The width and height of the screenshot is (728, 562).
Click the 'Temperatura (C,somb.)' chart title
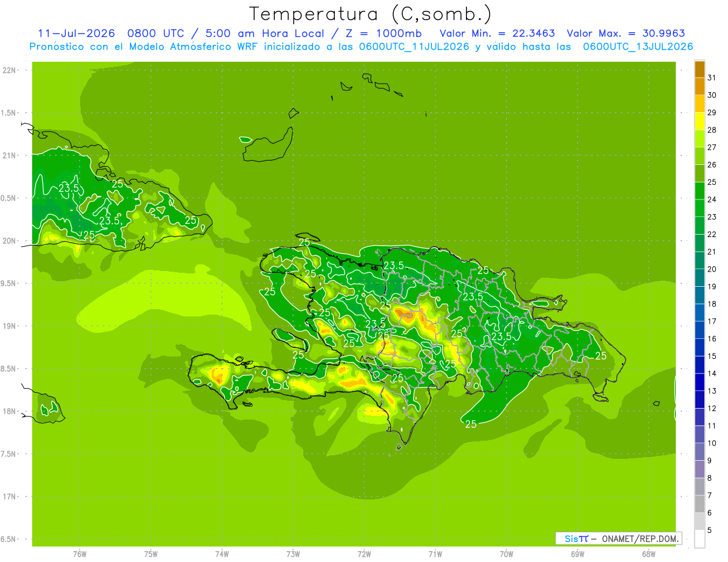click(x=370, y=14)
